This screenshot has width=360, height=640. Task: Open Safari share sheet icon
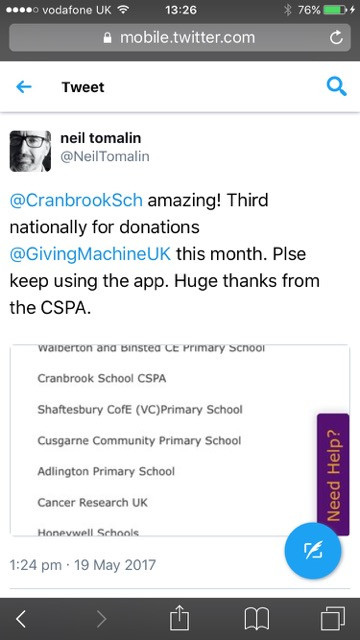(180, 618)
